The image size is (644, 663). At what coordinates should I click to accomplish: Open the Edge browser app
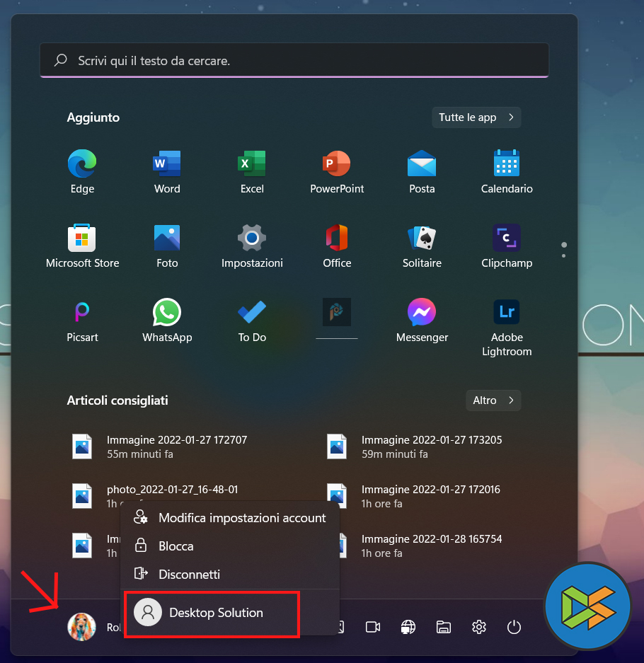(82, 171)
